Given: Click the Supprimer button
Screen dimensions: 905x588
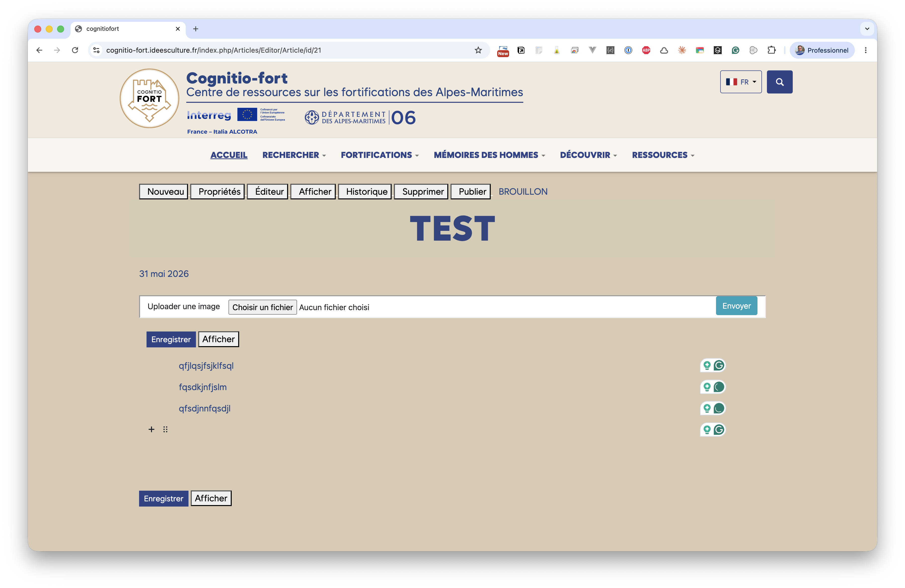Looking at the screenshot, I should 421,191.
